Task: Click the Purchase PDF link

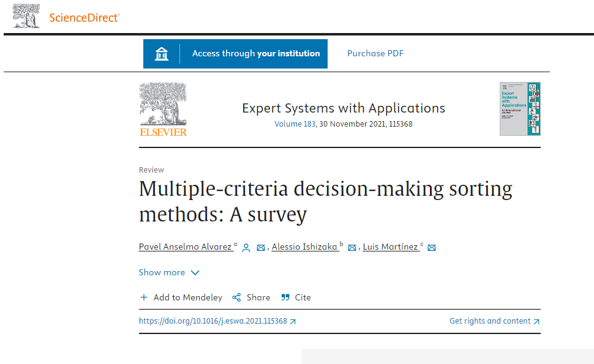Action: (x=375, y=54)
